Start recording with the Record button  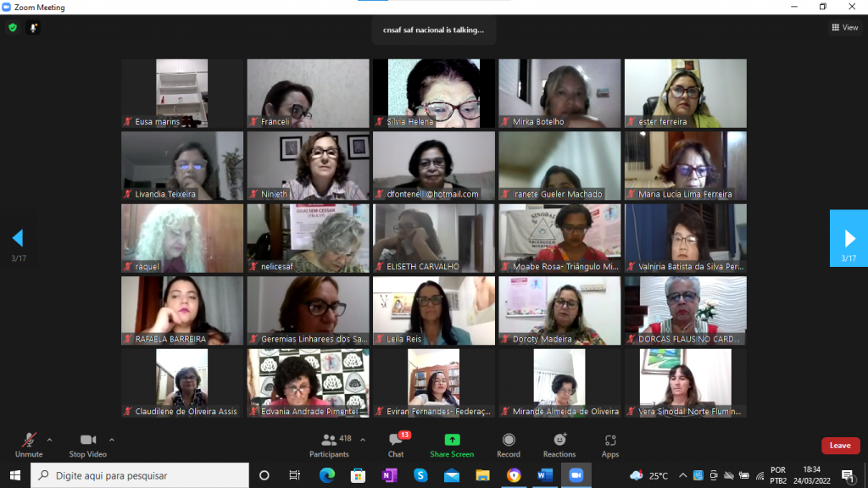[x=509, y=445]
